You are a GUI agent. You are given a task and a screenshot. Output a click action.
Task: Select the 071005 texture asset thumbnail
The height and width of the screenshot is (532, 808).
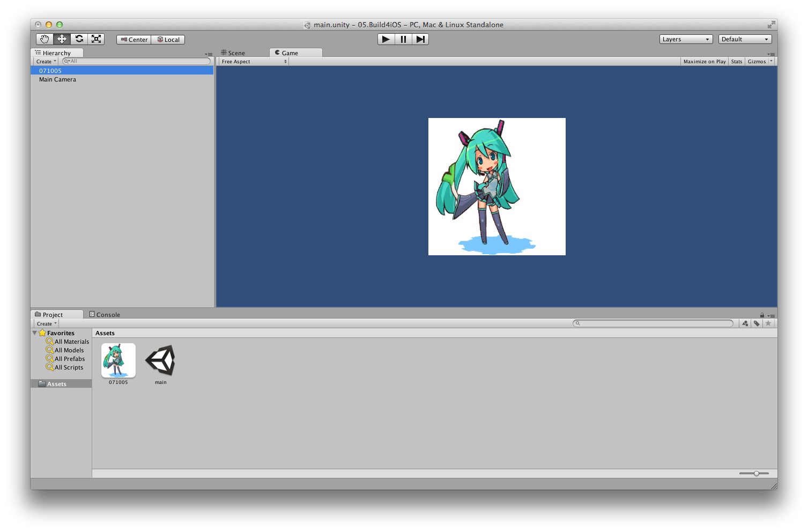tap(118, 361)
